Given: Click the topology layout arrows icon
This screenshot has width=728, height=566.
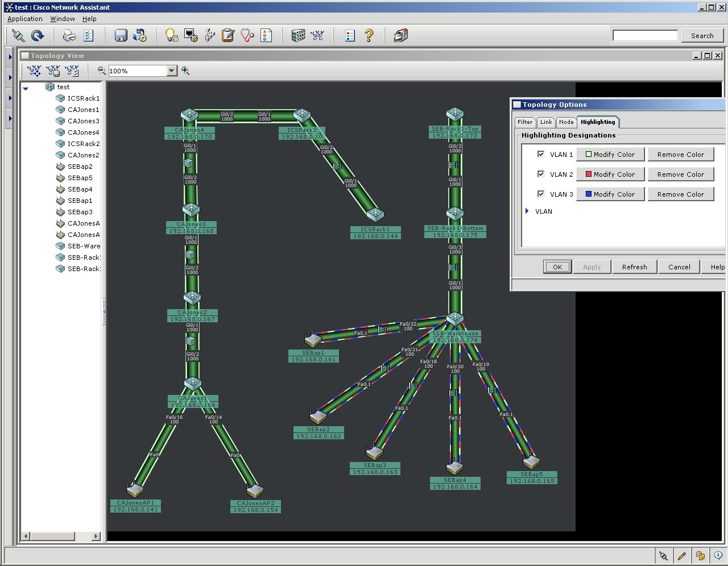Looking at the screenshot, I should point(35,71).
